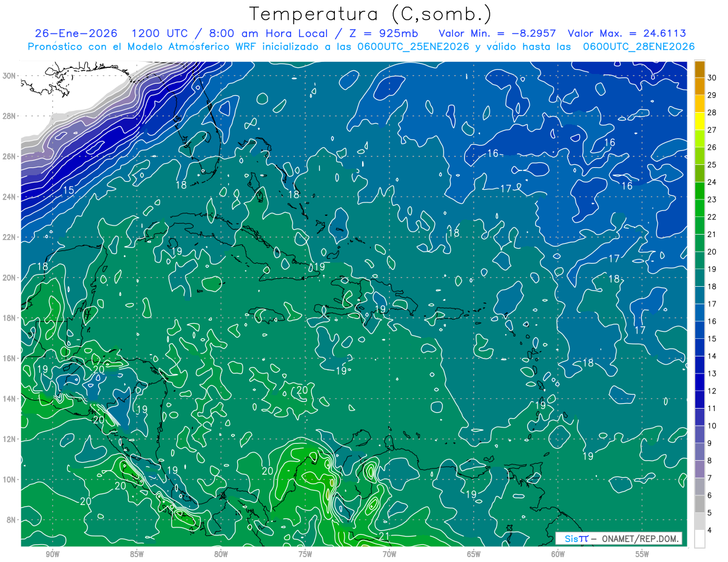
Task: Click the "16N" latitude axis label
Action: pos(10,358)
